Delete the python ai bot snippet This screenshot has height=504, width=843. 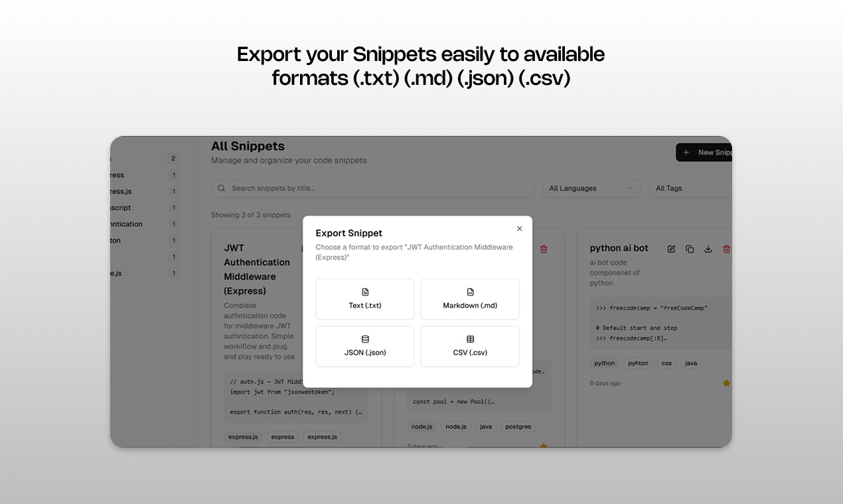pyautogui.click(x=726, y=249)
